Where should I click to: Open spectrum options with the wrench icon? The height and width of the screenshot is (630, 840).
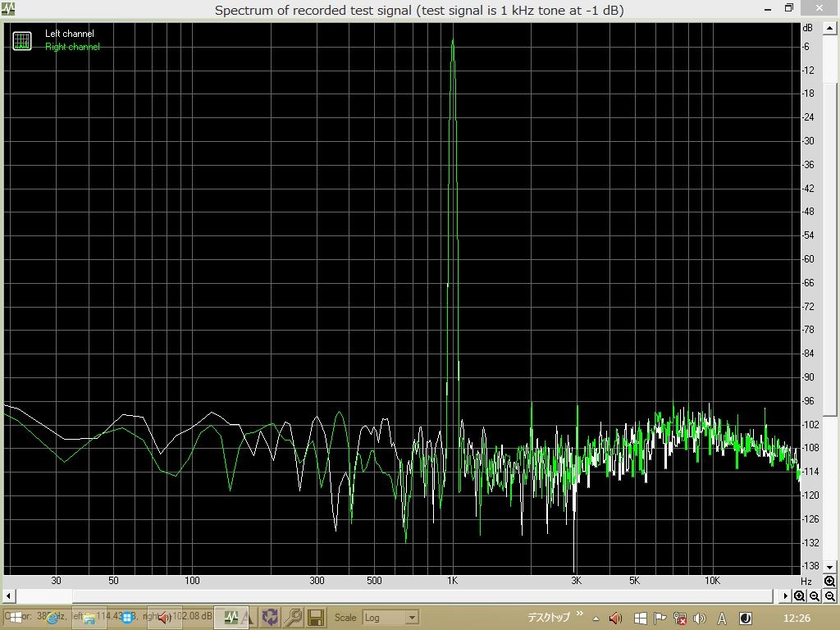click(293, 617)
